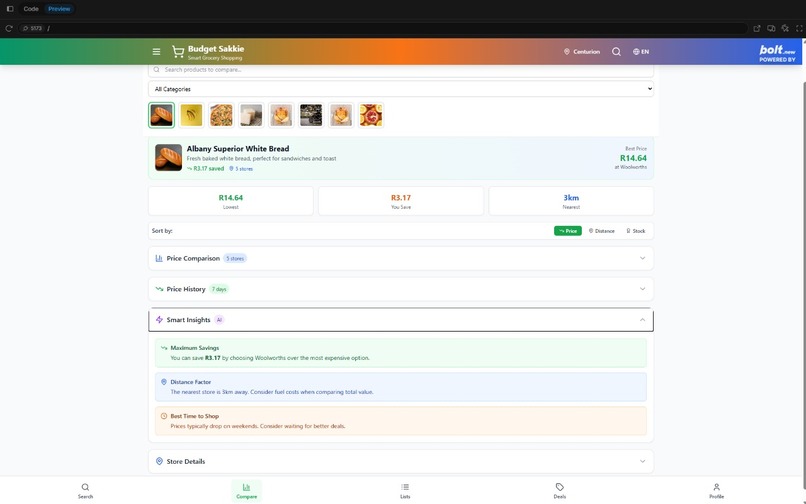This screenshot has height=504, width=806.
Task: Click the Price History chevron arrow
Action: pos(643,289)
